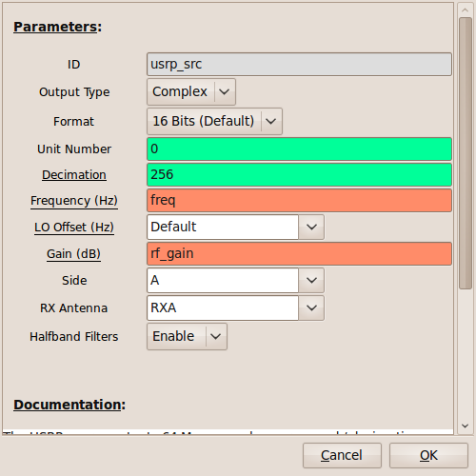Toggle the Halfband Filters Enable dropdown
This screenshot has width=476, height=476.
coord(187,337)
